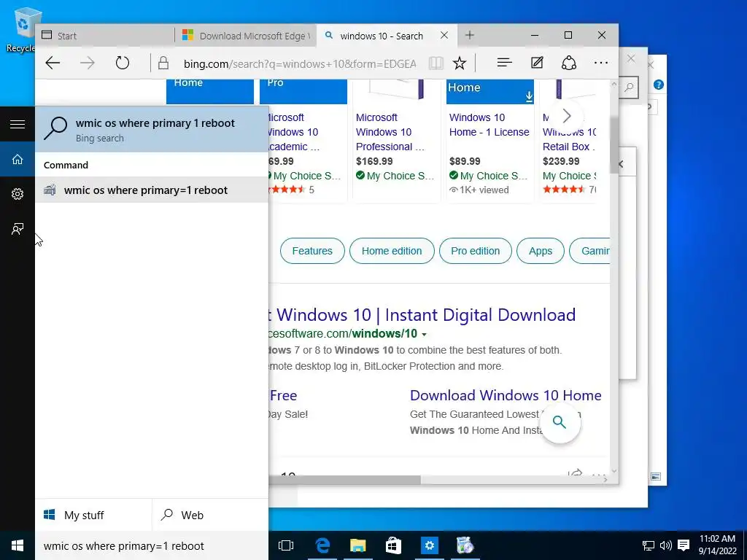
Task: Click the blue help icon in the background window
Action: (659, 85)
